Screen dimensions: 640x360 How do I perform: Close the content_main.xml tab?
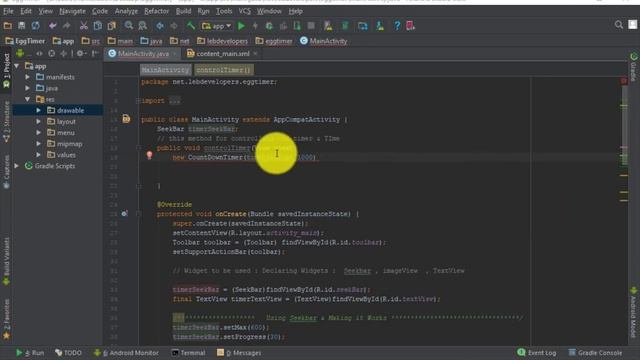256,54
